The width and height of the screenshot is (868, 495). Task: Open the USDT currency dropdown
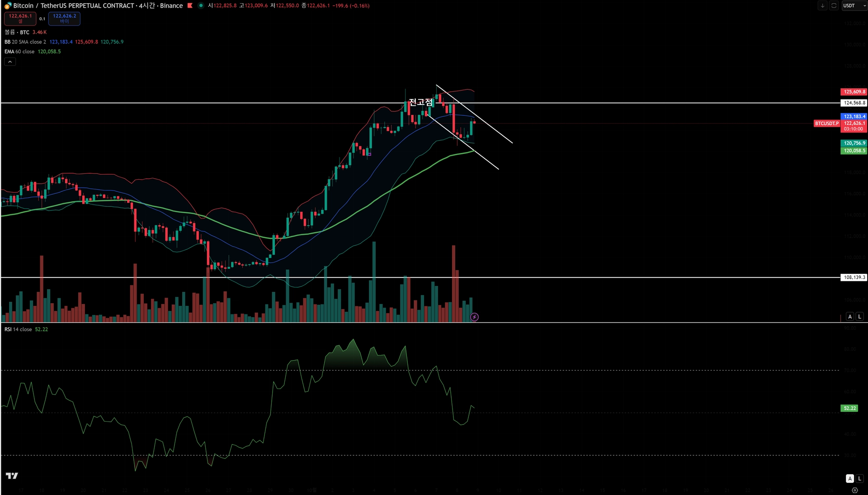click(854, 6)
